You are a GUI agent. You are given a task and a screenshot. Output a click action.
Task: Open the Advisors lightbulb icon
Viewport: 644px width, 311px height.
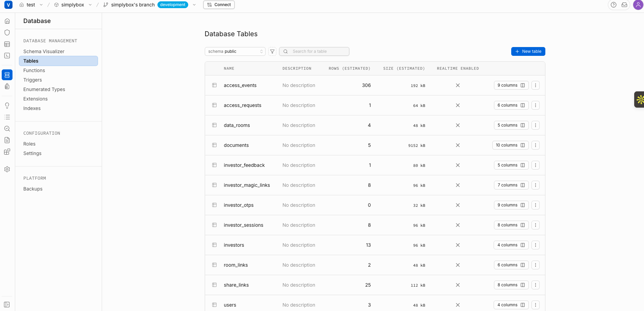[x=7, y=106]
